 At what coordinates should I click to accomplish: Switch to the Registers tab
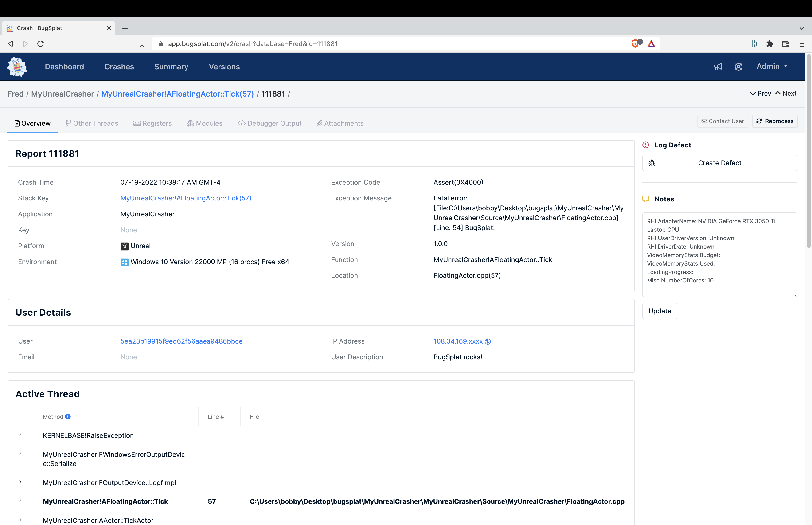[152, 123]
